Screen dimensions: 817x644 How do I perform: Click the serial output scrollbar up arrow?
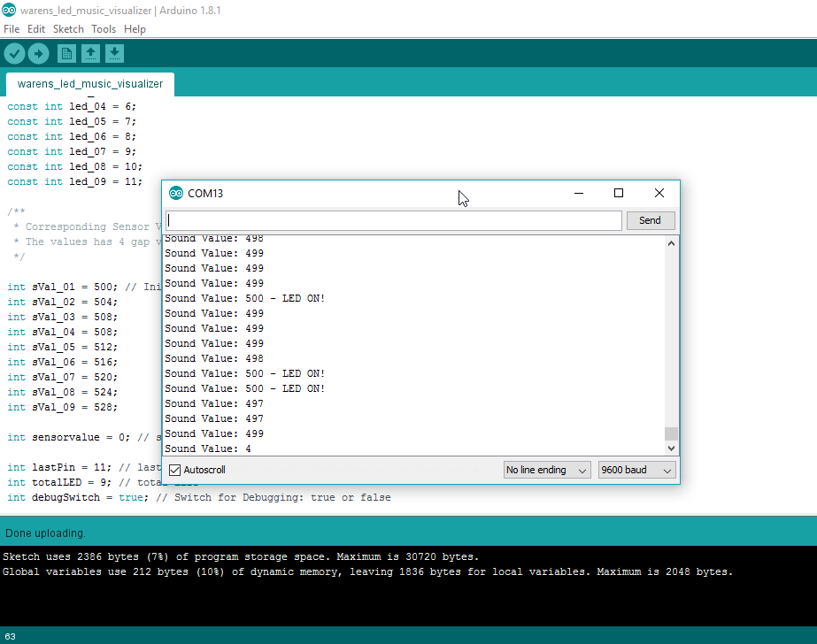(671, 243)
